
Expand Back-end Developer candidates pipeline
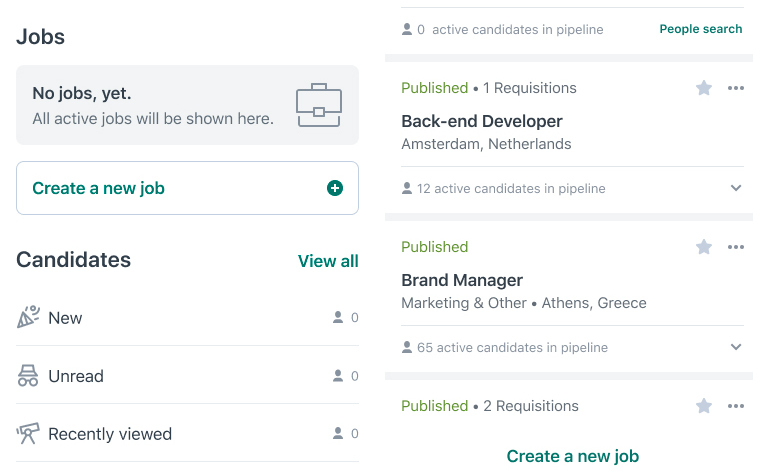pos(736,188)
